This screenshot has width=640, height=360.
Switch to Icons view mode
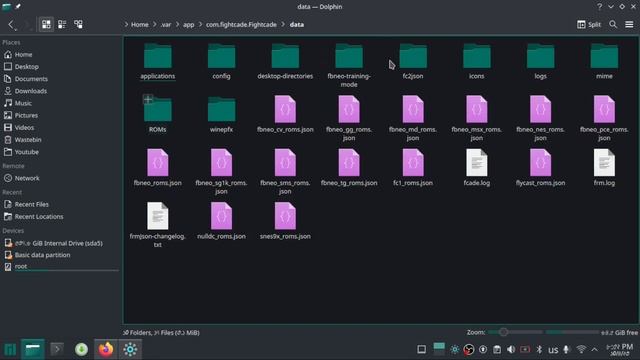(46, 24)
